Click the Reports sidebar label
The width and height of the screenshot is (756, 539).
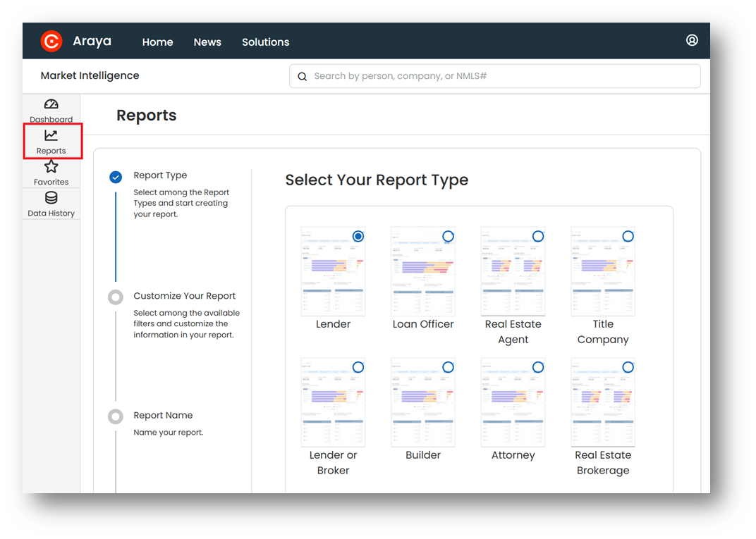click(51, 151)
